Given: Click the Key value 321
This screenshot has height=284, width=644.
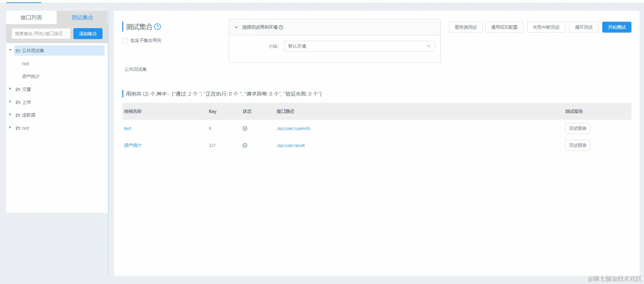Looking at the screenshot, I should (x=212, y=146).
